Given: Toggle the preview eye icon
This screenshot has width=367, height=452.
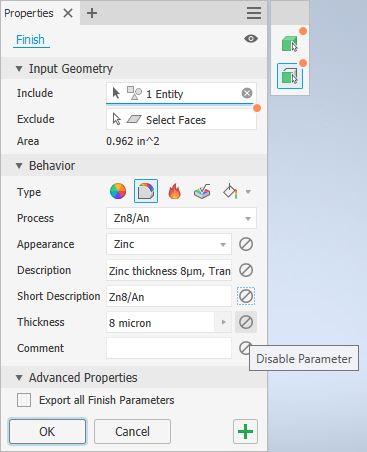Looking at the screenshot, I should click(x=251, y=39).
